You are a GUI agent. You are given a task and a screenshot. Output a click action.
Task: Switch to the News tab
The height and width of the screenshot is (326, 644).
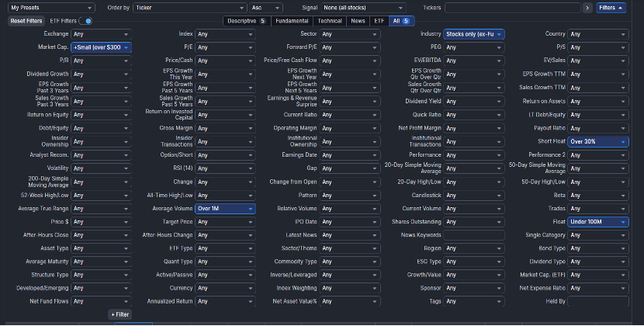point(358,21)
